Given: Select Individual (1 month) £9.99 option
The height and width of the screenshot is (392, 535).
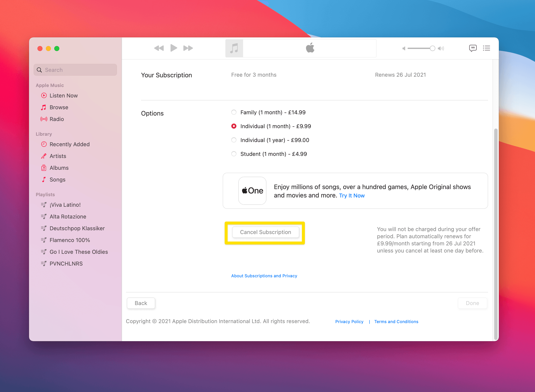Looking at the screenshot, I should (234, 126).
